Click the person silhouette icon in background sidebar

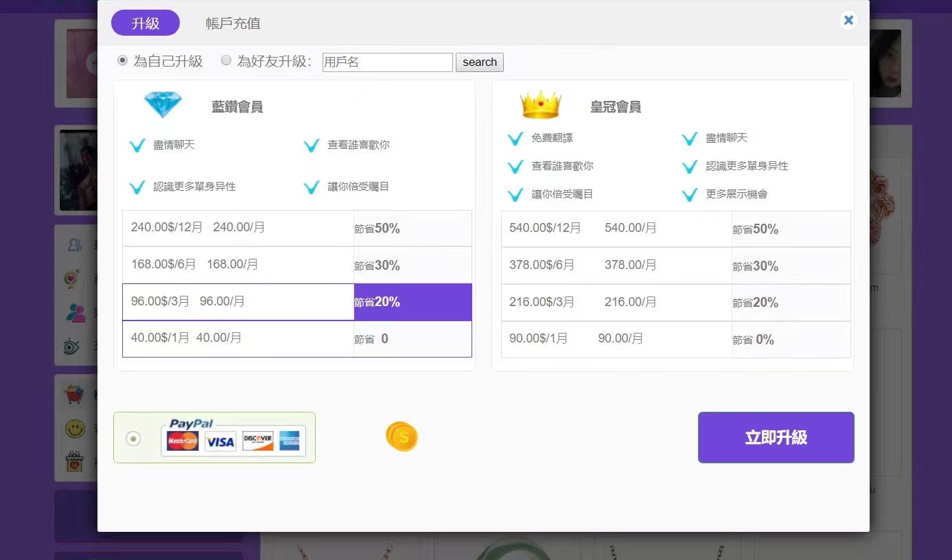point(76,244)
